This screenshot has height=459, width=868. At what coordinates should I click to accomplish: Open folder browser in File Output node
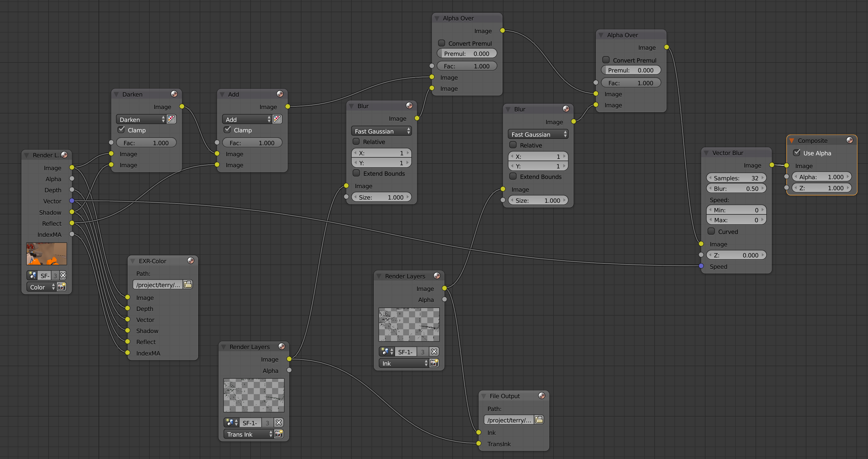click(539, 420)
